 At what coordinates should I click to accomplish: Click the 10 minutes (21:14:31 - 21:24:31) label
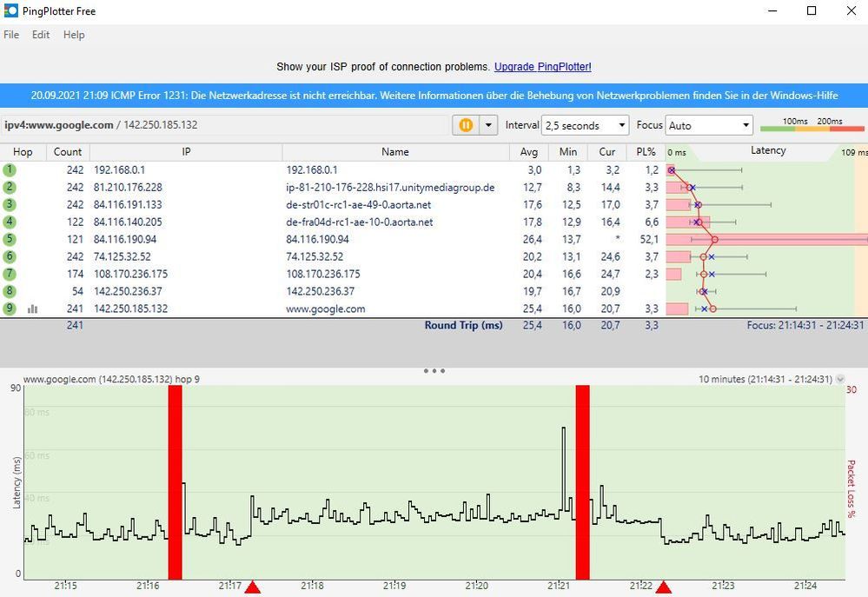tap(765, 380)
